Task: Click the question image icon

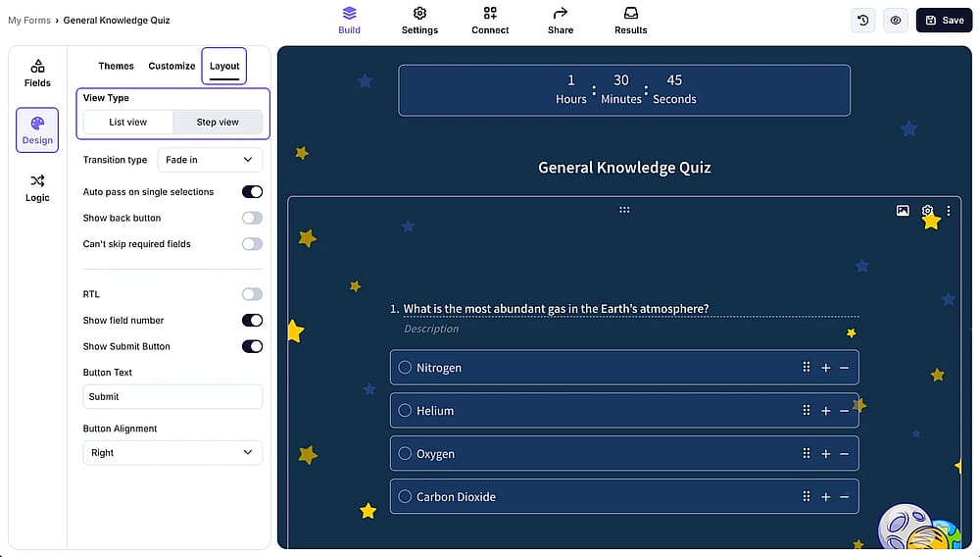Action: tap(903, 211)
